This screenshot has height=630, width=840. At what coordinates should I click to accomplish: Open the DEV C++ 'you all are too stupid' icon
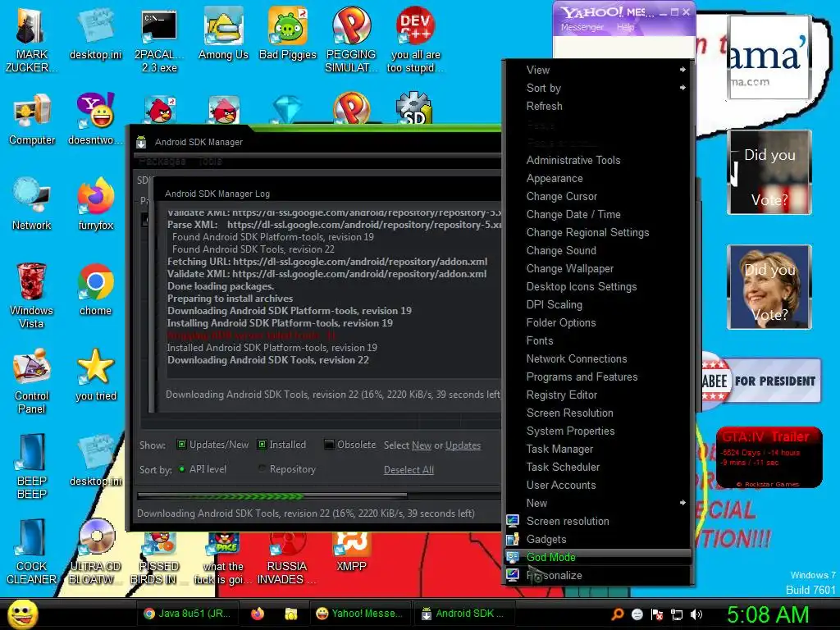coord(415,40)
